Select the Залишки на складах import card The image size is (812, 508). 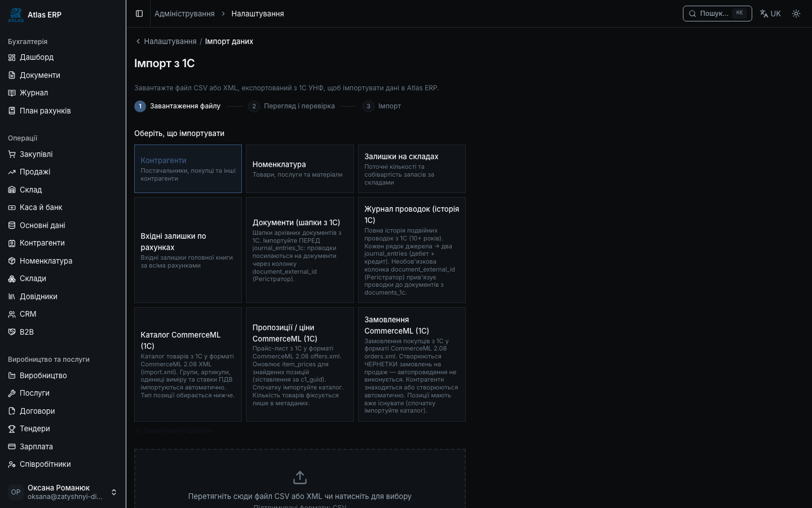point(412,169)
